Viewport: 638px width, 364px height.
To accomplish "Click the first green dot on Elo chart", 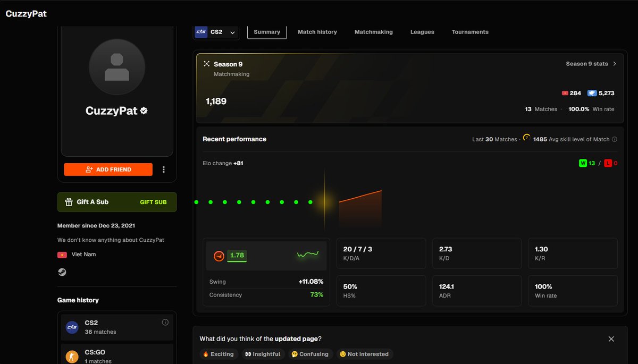I will tap(196, 202).
